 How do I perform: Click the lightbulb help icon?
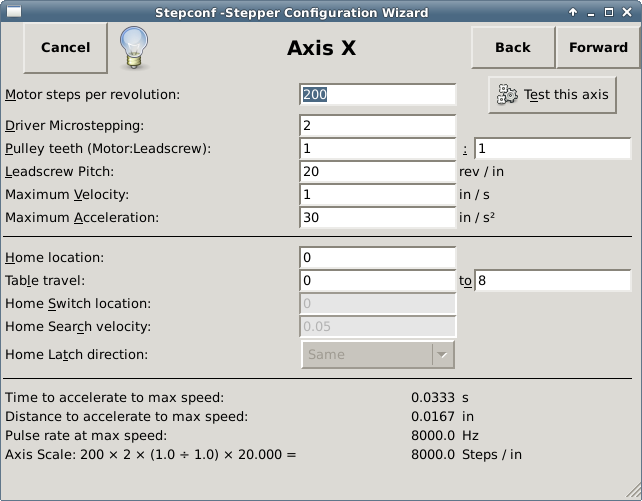pos(134,47)
